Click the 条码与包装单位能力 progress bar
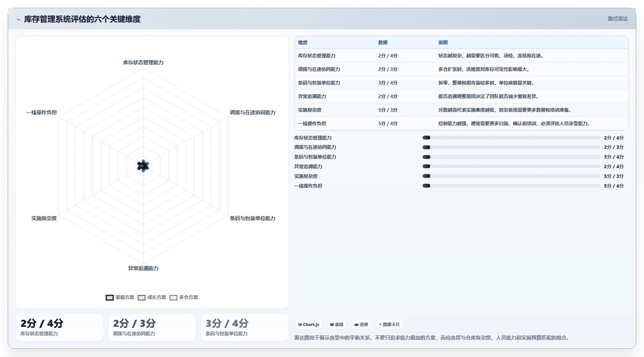The height and width of the screenshot is (357, 644). pyautogui.click(x=511, y=157)
